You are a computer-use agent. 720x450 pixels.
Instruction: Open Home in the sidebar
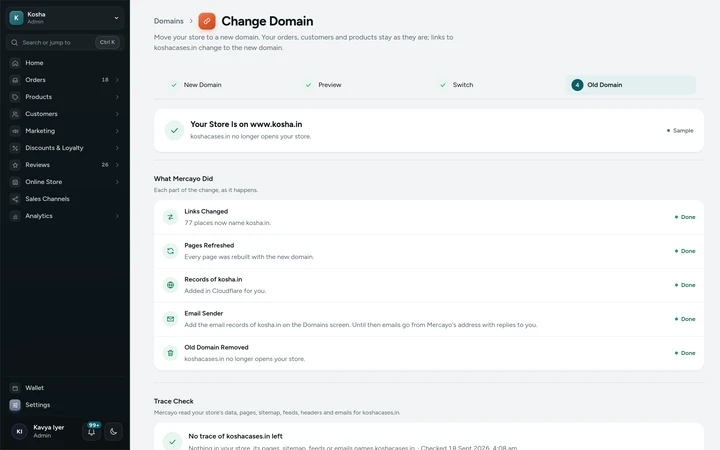click(x=65, y=63)
